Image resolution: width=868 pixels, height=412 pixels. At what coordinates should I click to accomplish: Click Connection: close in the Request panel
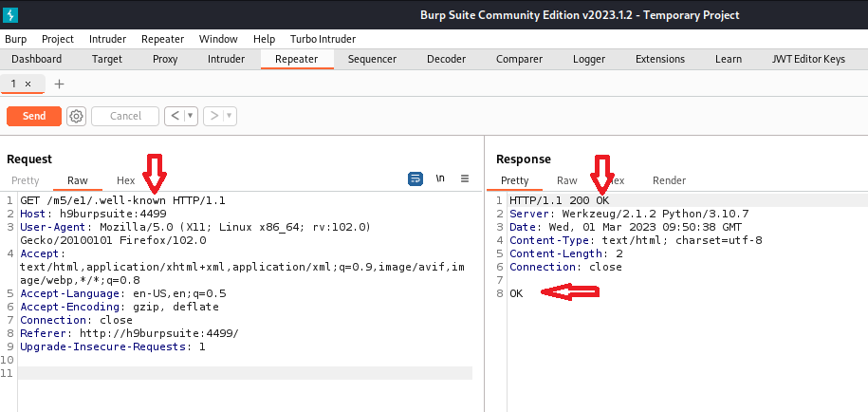(77, 320)
